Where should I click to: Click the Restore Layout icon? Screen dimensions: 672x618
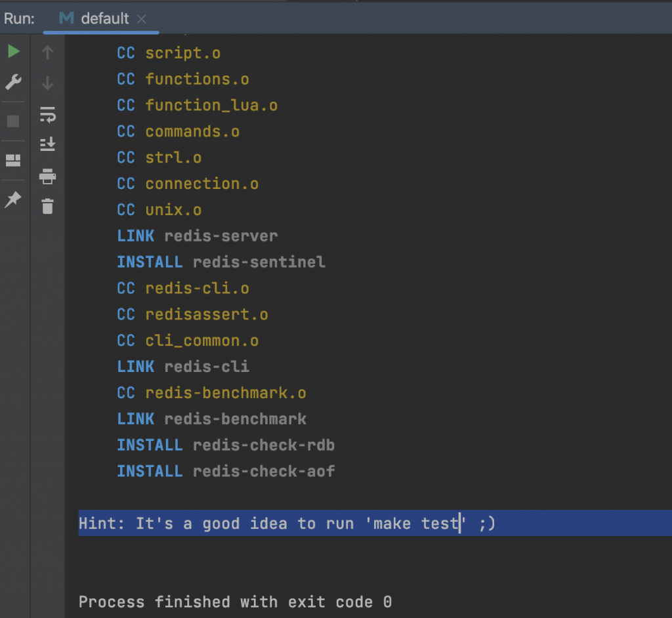[x=14, y=161]
